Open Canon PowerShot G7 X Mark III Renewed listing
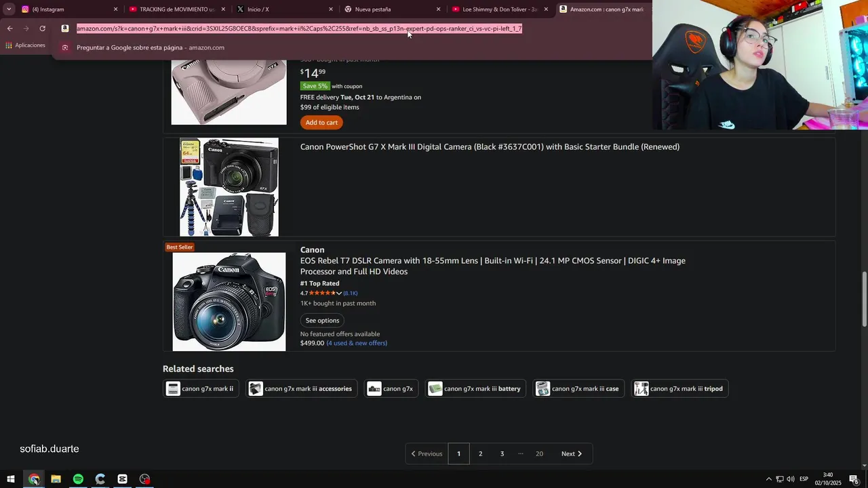This screenshot has width=868, height=488. click(x=490, y=147)
